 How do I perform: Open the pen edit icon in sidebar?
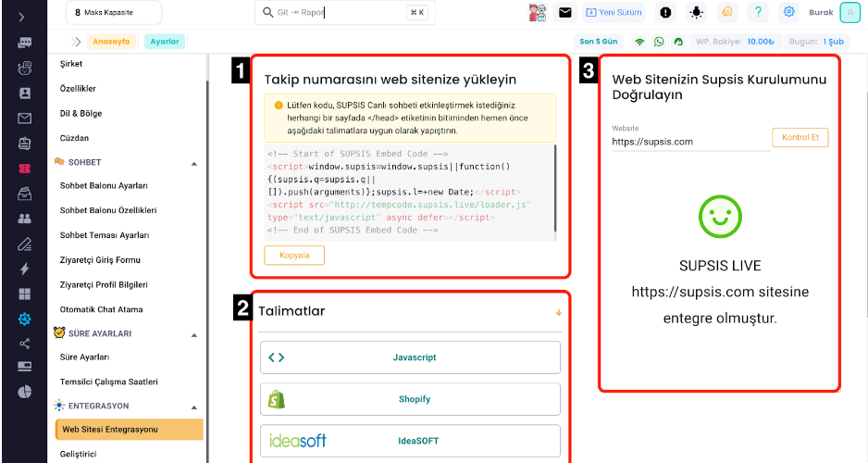(x=24, y=244)
